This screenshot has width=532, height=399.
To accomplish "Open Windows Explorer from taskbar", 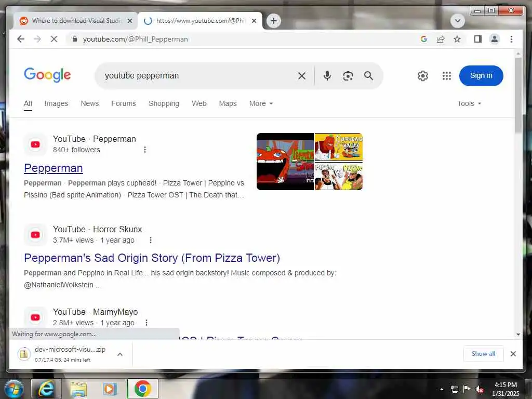I will pyautogui.click(x=78, y=389).
